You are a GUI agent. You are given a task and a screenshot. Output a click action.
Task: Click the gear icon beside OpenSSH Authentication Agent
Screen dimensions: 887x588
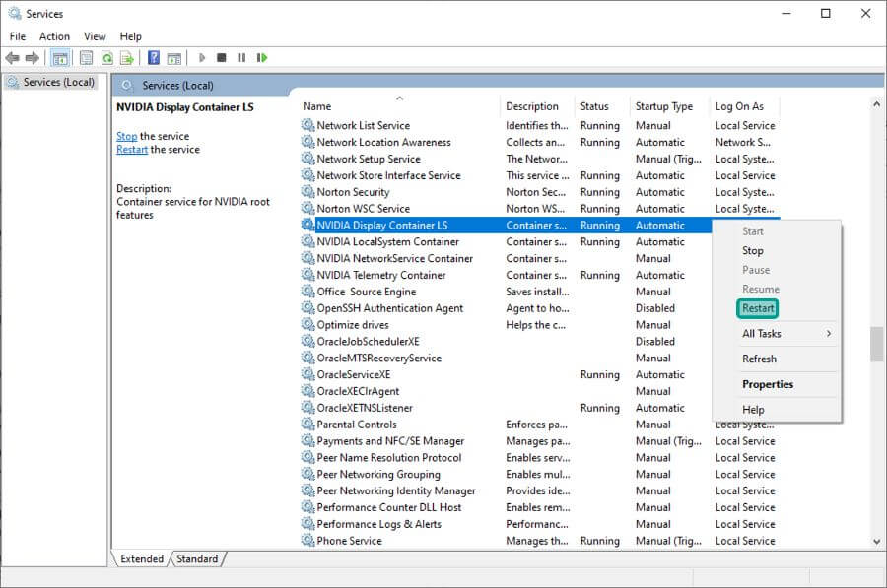coord(307,308)
